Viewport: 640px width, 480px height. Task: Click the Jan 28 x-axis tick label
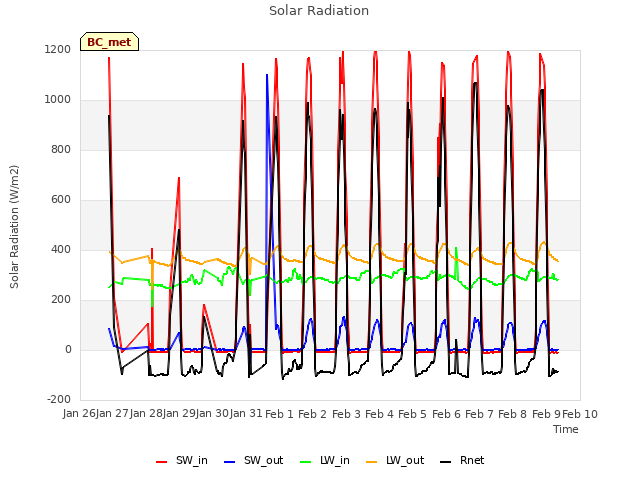point(146,414)
